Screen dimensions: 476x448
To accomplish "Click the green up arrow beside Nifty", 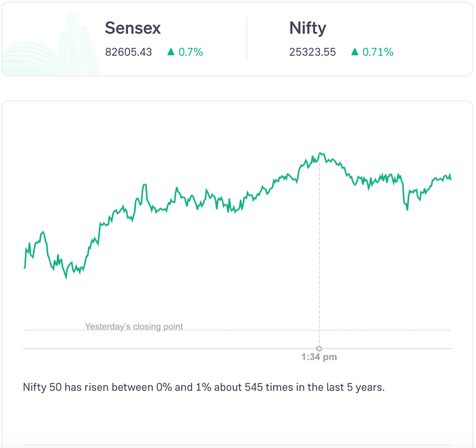I will pos(355,52).
